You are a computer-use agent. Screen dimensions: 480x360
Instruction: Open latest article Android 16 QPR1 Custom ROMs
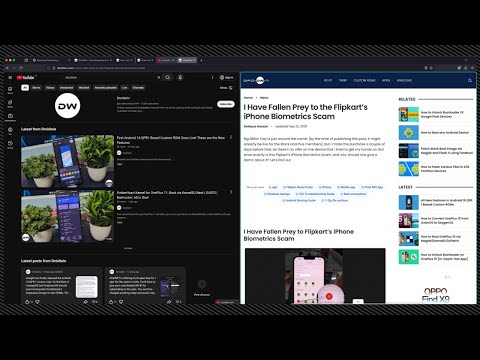tap(436, 202)
